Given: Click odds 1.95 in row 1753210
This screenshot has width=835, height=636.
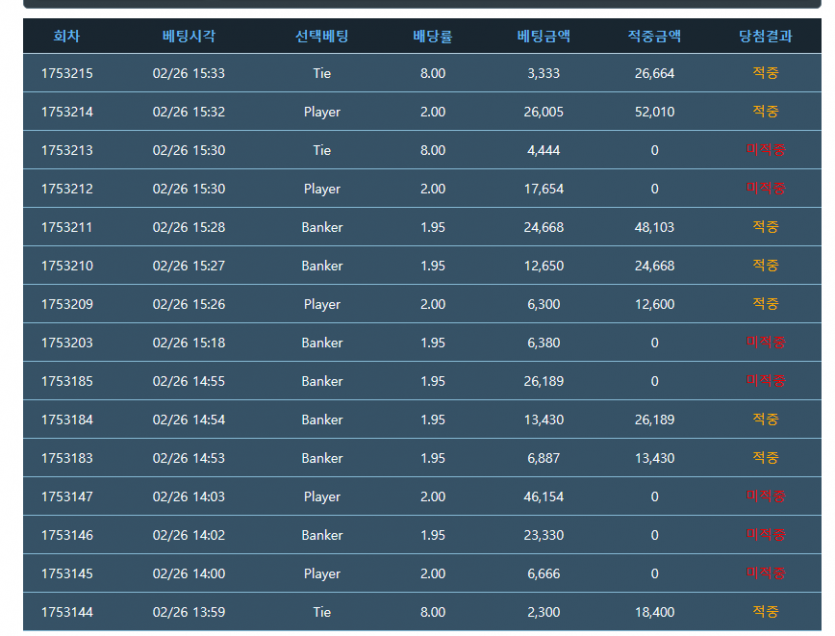Looking at the screenshot, I should 432,266.
